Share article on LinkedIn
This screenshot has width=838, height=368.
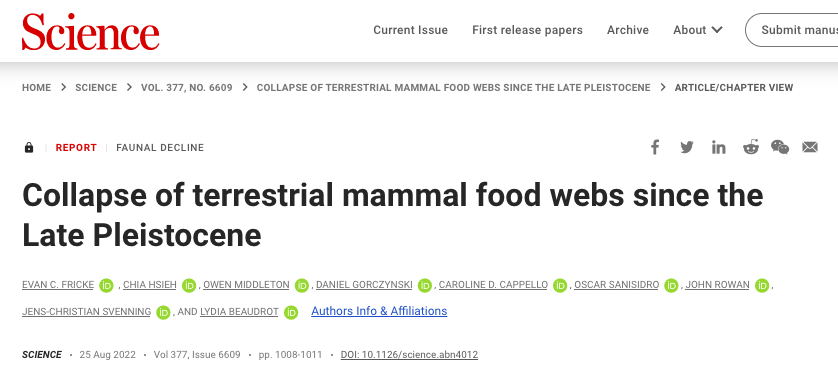tap(719, 147)
